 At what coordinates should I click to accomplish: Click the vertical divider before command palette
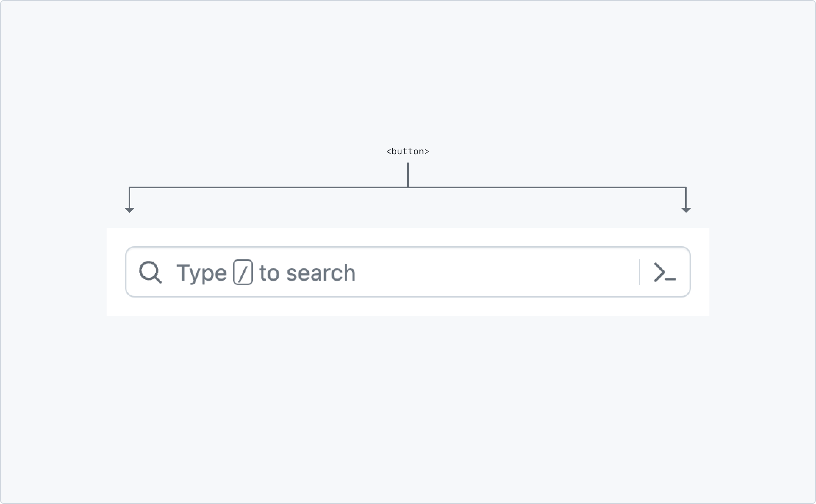pyautogui.click(x=640, y=272)
